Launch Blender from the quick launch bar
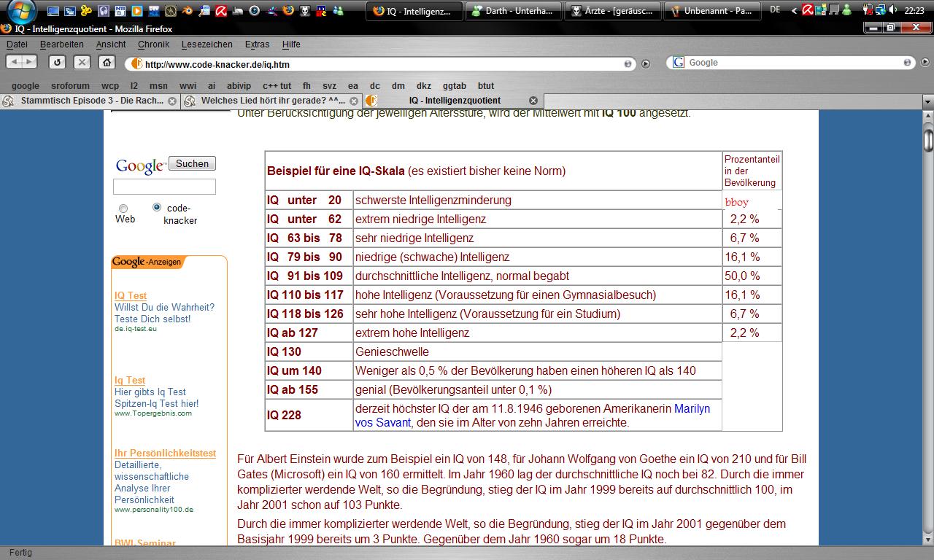The height and width of the screenshot is (560, 934). coord(188,10)
